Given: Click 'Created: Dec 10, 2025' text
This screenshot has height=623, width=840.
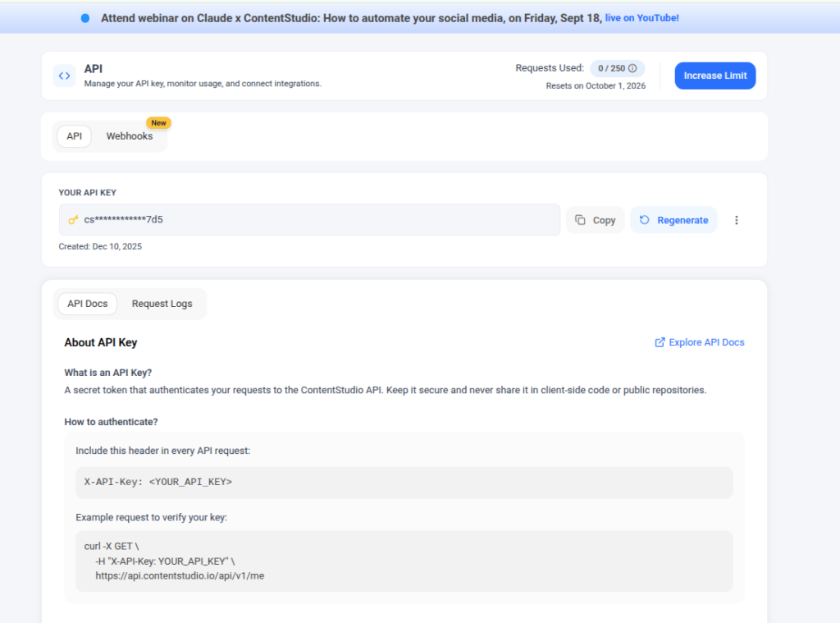Looking at the screenshot, I should [x=100, y=246].
